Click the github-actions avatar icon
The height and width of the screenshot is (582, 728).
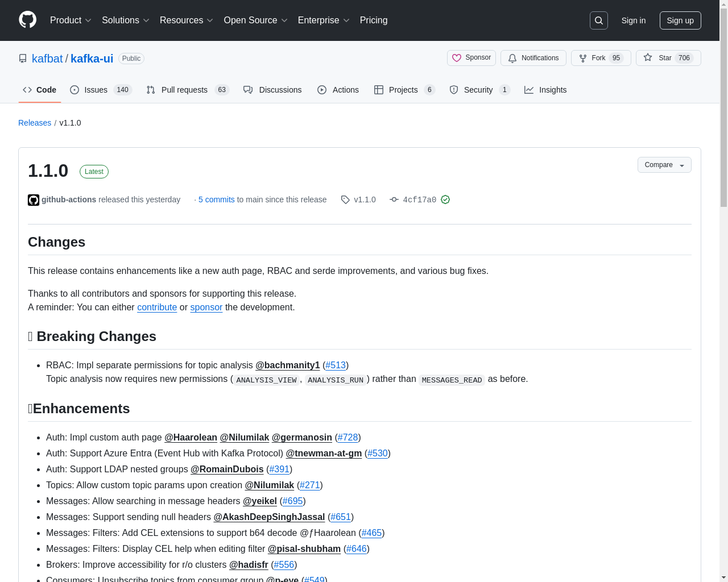34,200
